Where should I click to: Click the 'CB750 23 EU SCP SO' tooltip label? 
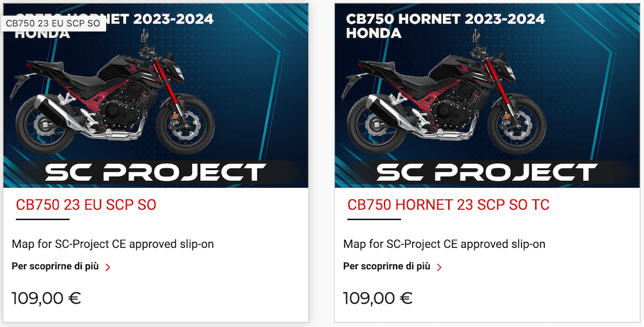coord(53,23)
